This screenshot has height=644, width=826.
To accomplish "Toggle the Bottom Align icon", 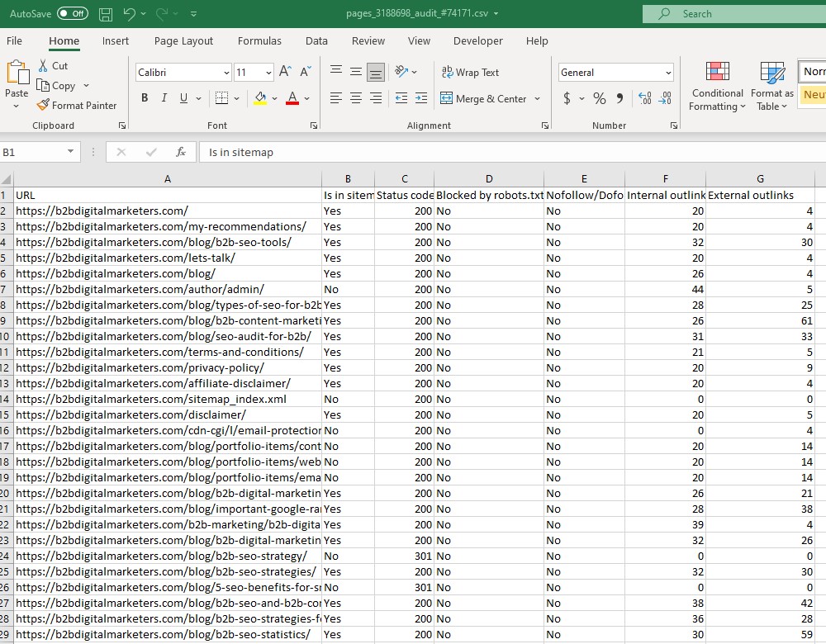I will pyautogui.click(x=376, y=72).
